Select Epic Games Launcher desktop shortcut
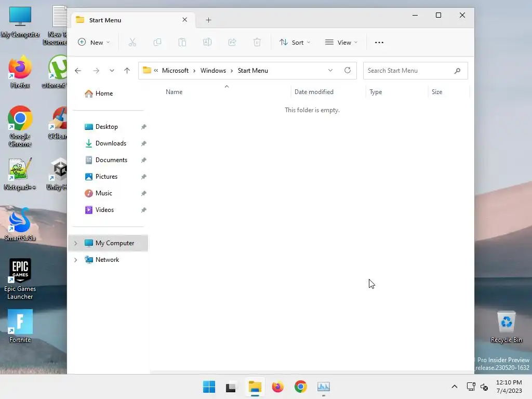The image size is (532, 399). pyautogui.click(x=20, y=279)
